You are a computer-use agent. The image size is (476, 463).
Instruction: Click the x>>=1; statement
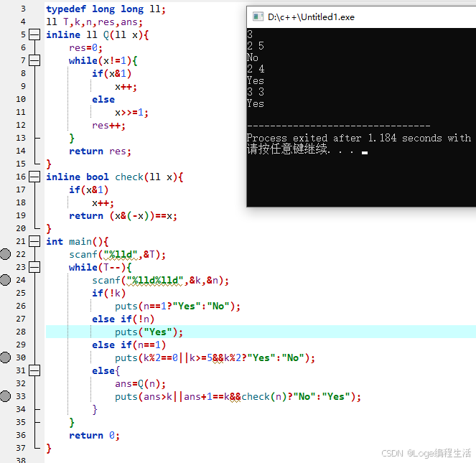(132, 113)
